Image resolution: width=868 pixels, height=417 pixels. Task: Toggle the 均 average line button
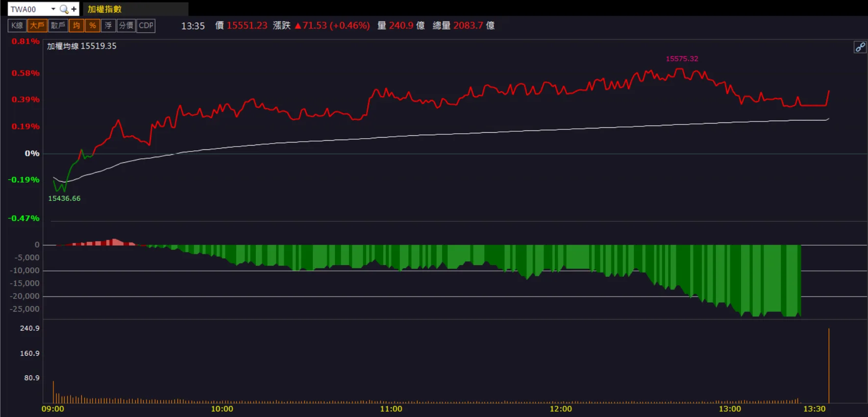click(x=76, y=25)
